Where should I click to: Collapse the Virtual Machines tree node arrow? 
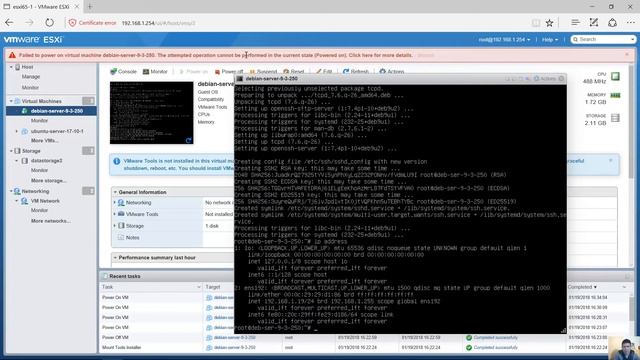(11, 101)
